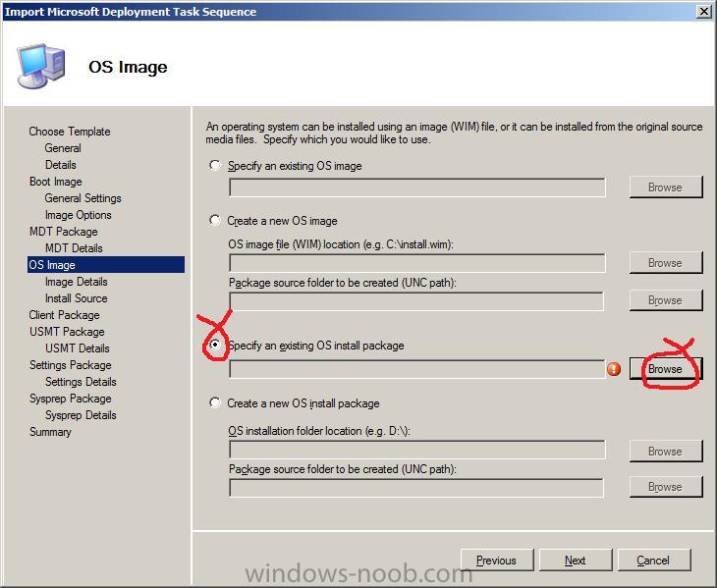Image resolution: width=717 pixels, height=588 pixels.
Task: Open the Settings Details step
Action: click(81, 382)
